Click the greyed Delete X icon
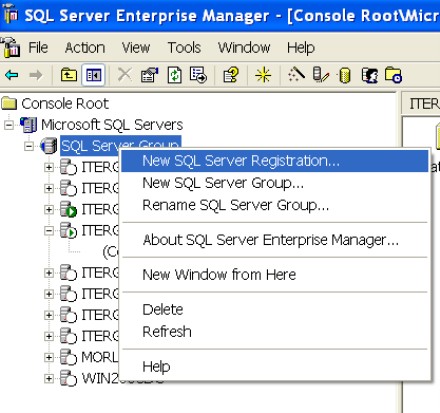Screen dimensions: 440x413 [125, 75]
